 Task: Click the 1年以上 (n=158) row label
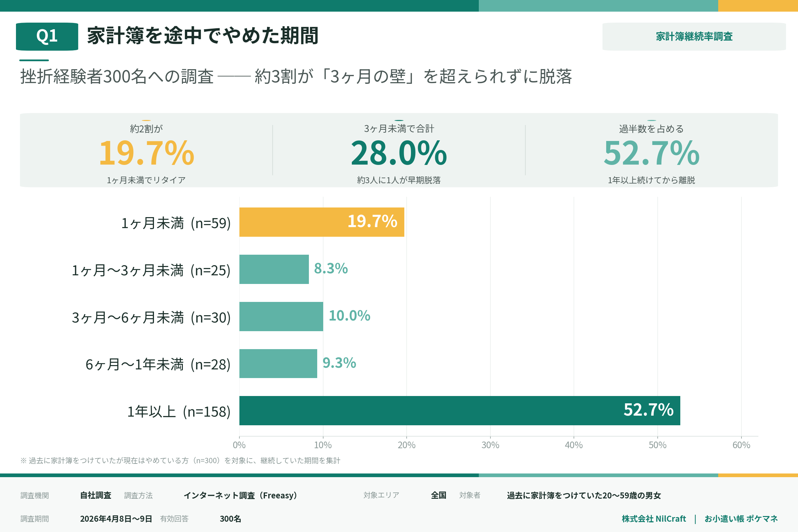179,412
